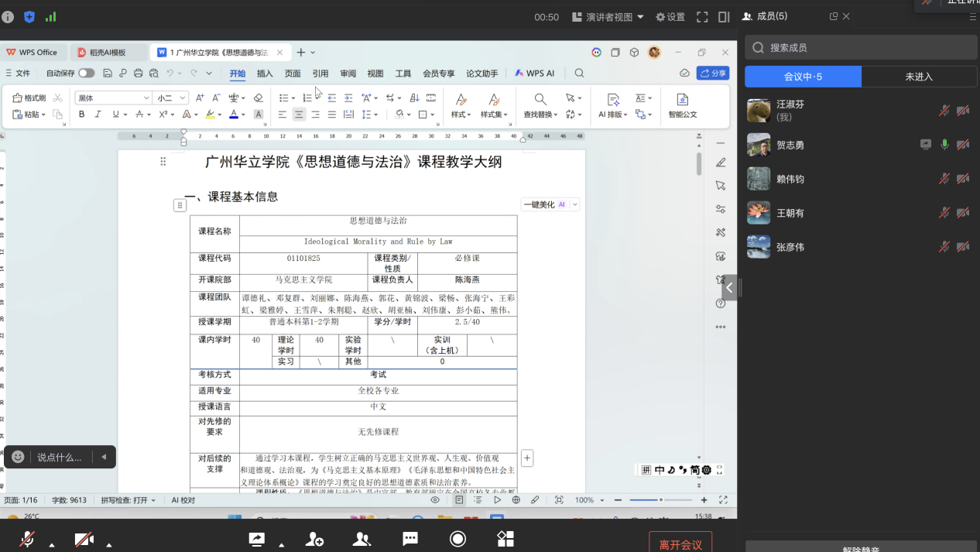Screen dimensions: 980x552
Task: Expand the camera options arrow
Action: pyautogui.click(x=108, y=545)
